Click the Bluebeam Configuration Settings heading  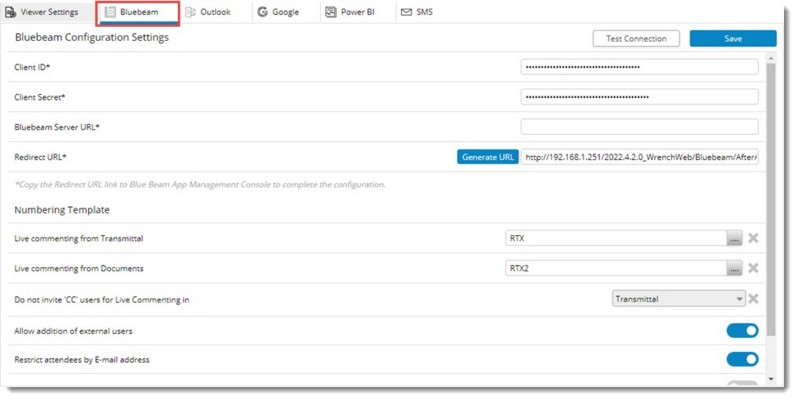point(92,37)
